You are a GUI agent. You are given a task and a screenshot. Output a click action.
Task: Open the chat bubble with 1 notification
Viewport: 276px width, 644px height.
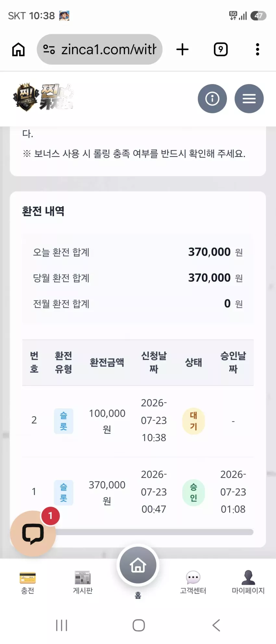33,534
